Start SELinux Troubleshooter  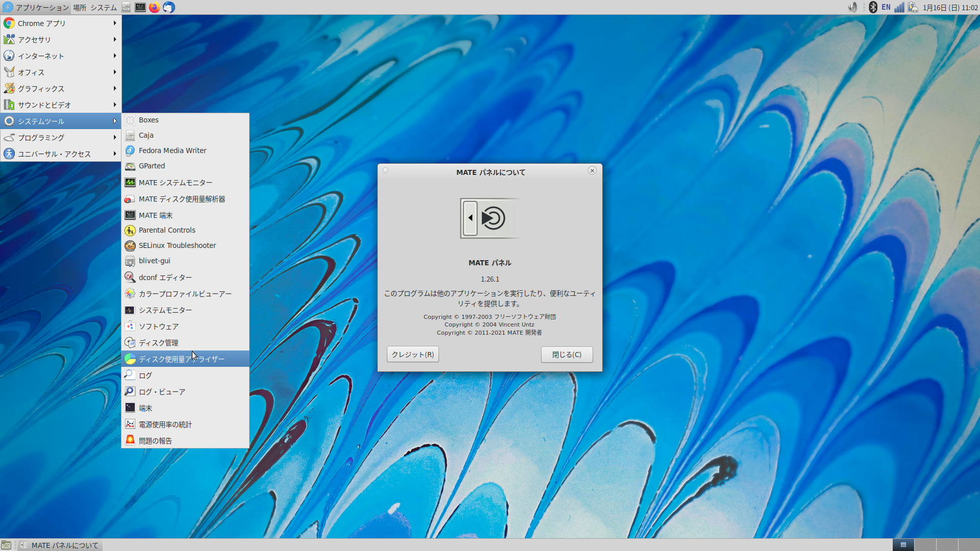(x=177, y=245)
